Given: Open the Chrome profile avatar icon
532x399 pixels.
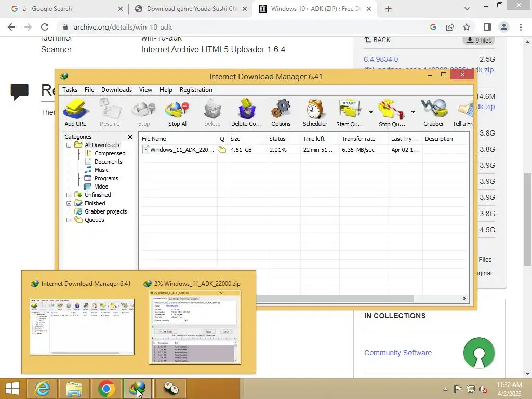Looking at the screenshot, I should click(504, 27).
